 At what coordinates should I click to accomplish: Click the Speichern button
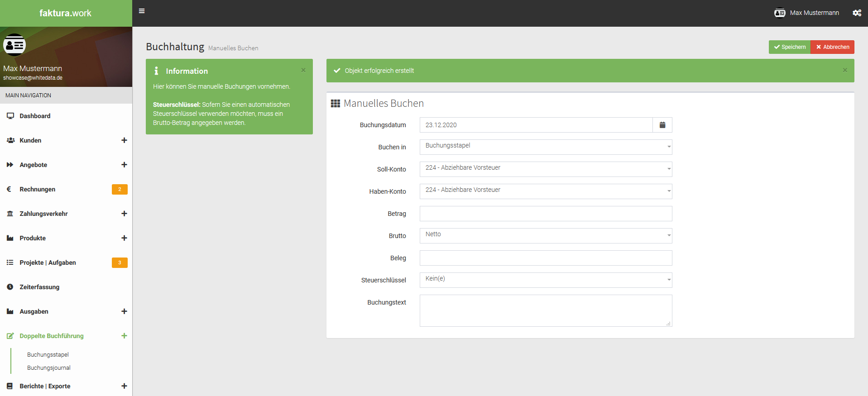click(x=790, y=47)
